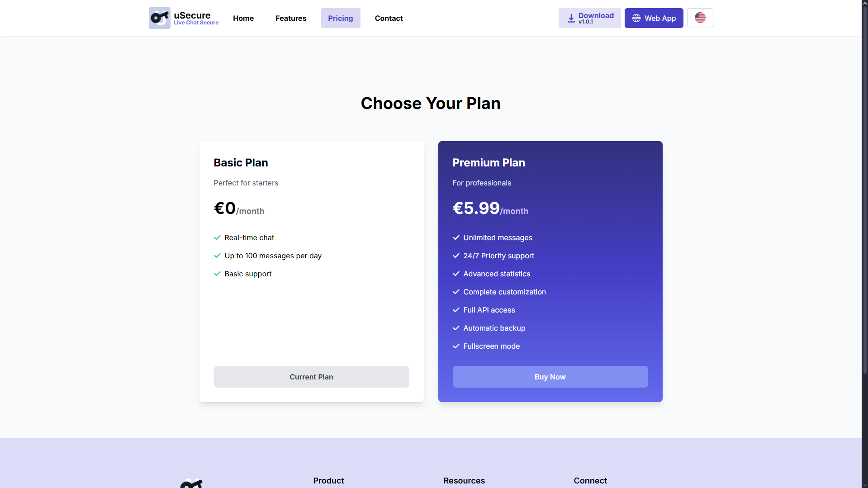Click checkmark next to Full API access
Image resolution: width=868 pixels, height=488 pixels.
tap(456, 310)
